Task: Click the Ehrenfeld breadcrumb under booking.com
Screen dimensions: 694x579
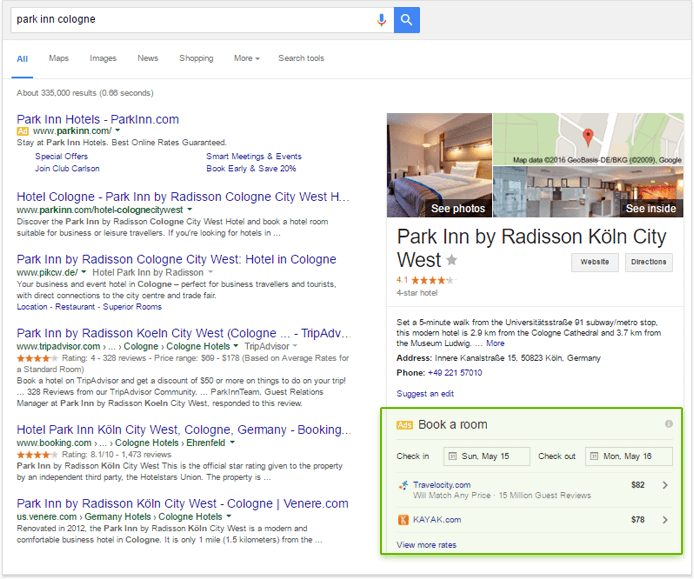Action: tap(205, 443)
